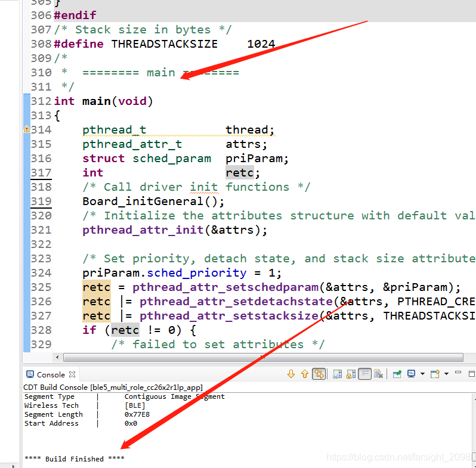Screen dimensions: 476x468
Task: Open Display Selected Console dropdown arrow
Action: point(422,374)
